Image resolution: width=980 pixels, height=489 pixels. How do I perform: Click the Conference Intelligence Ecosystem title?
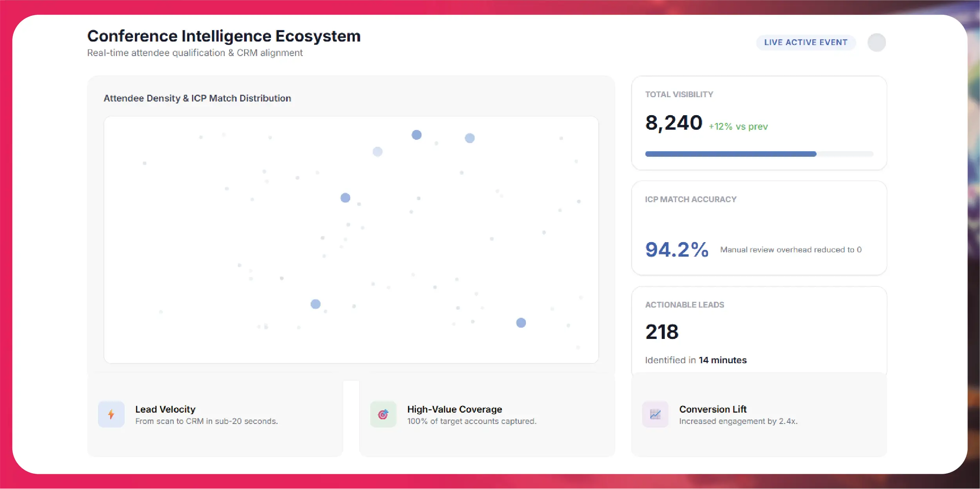(224, 36)
